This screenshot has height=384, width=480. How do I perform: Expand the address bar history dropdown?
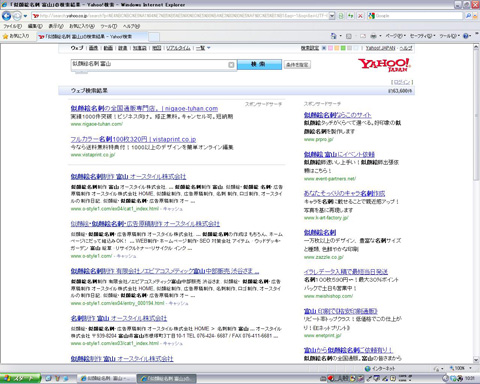click(x=332, y=16)
